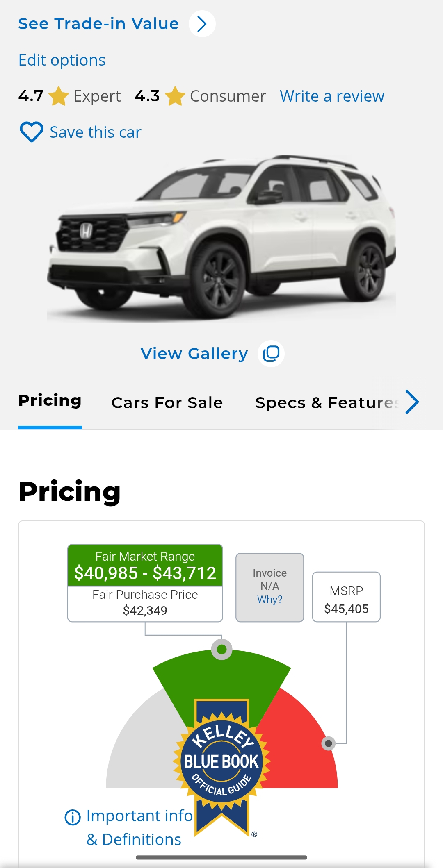This screenshot has width=443, height=868.
Task: Toggle the Save this car heart icon
Action: point(31,132)
